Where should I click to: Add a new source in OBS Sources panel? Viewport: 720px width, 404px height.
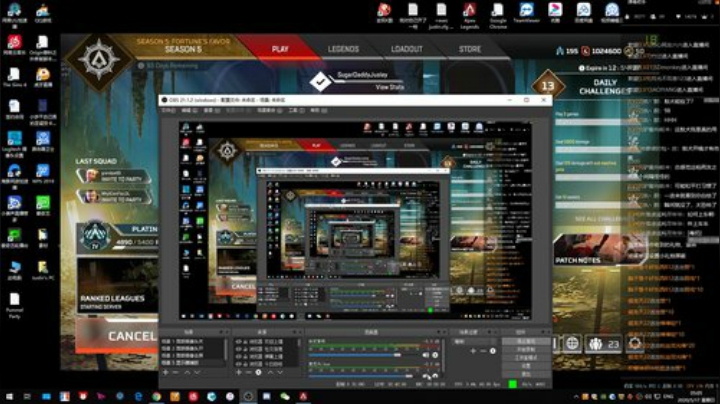click(x=239, y=372)
